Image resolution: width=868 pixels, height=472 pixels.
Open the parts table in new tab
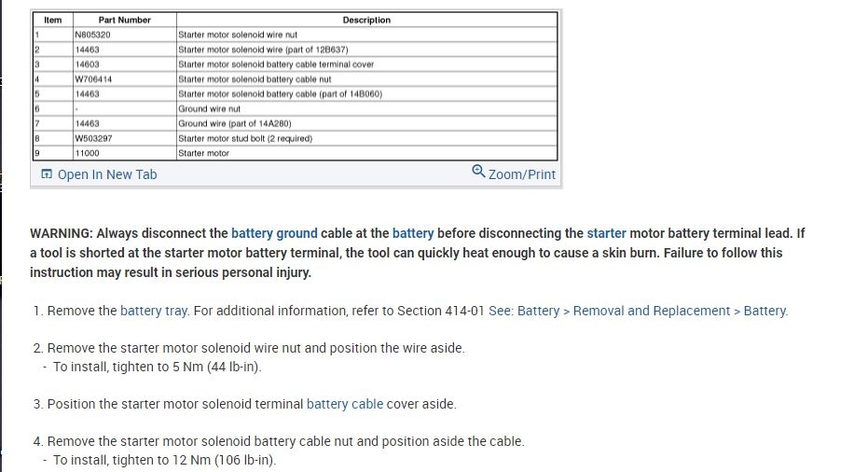pos(106,174)
